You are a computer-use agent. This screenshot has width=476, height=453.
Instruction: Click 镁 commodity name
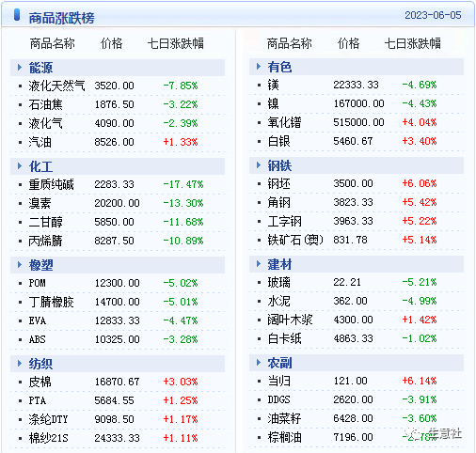pyautogui.click(x=273, y=85)
